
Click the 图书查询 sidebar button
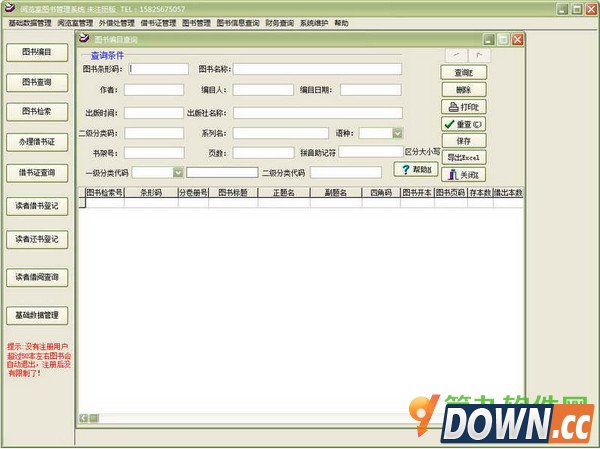coord(37,82)
